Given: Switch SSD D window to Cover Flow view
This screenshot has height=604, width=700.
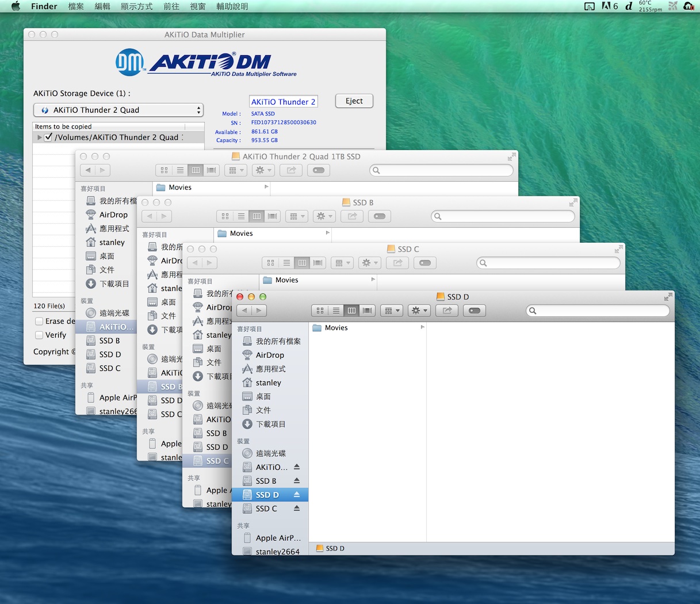Looking at the screenshot, I should pyautogui.click(x=368, y=311).
